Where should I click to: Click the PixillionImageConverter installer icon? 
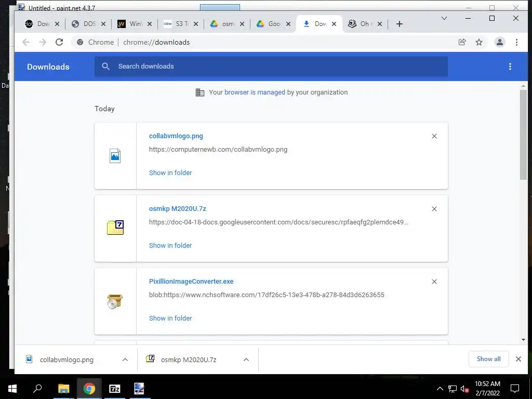coord(115,301)
